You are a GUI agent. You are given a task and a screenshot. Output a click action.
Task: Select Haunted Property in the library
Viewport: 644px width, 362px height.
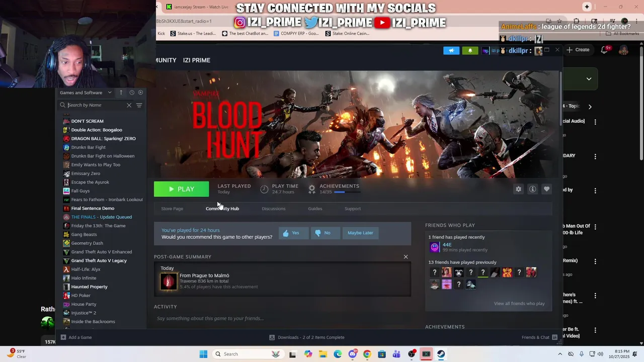[x=89, y=287]
